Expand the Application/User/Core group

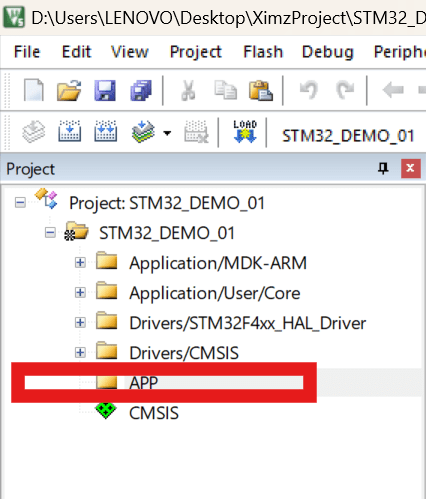pyautogui.click(x=80, y=293)
